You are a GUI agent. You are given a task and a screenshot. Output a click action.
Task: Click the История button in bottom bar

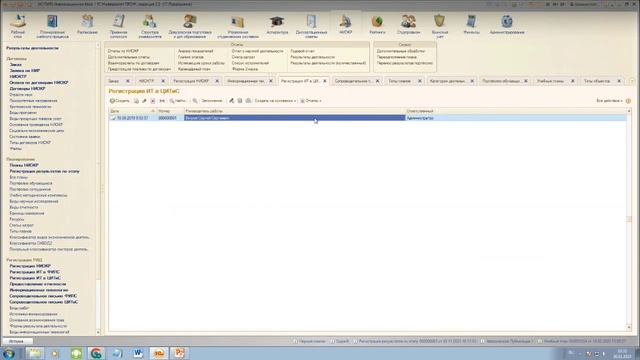tap(17, 341)
